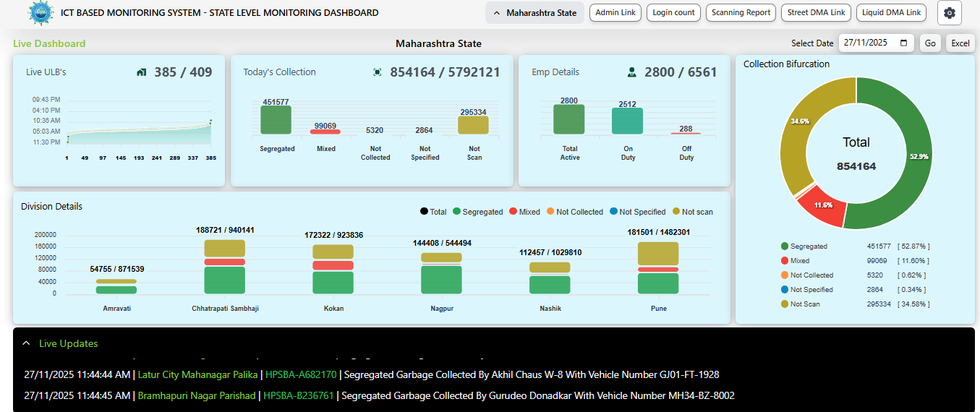The image size is (980, 412).
Task: Export data using the Excel button
Action: coord(960,43)
